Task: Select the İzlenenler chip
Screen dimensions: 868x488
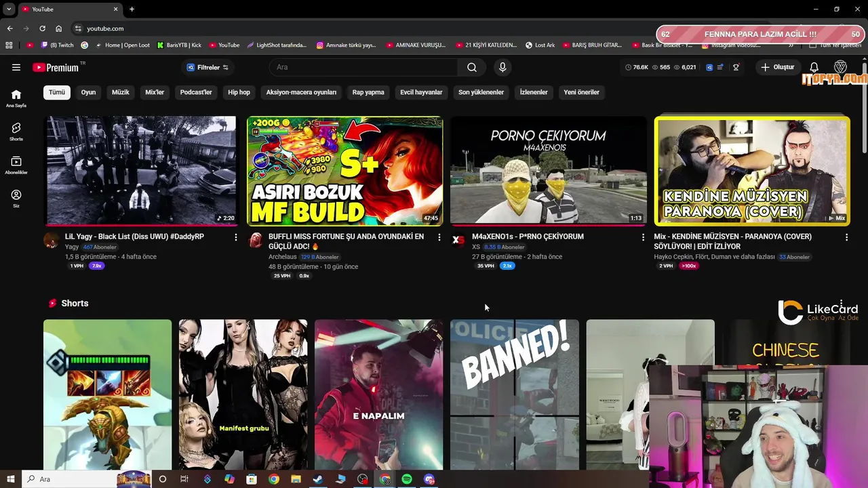Action: [x=534, y=92]
